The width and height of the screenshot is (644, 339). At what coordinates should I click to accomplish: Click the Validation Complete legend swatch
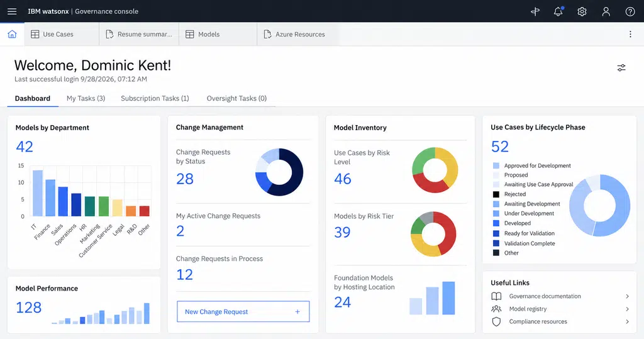(496, 243)
